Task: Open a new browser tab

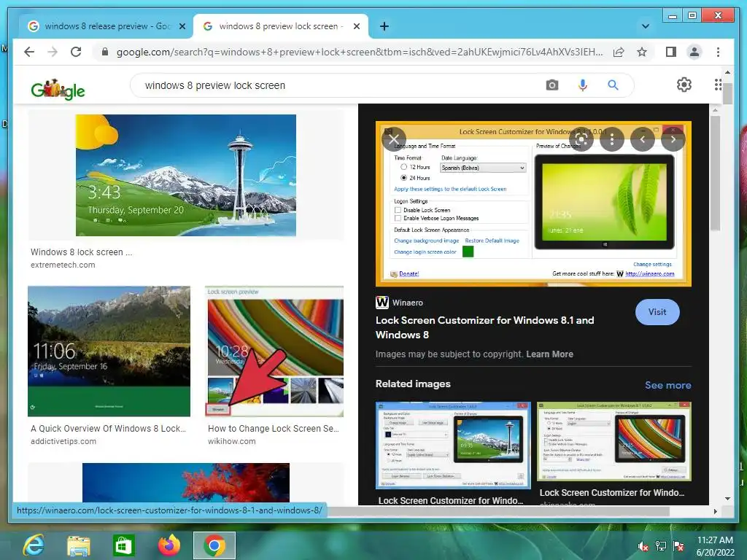Action: tap(384, 26)
